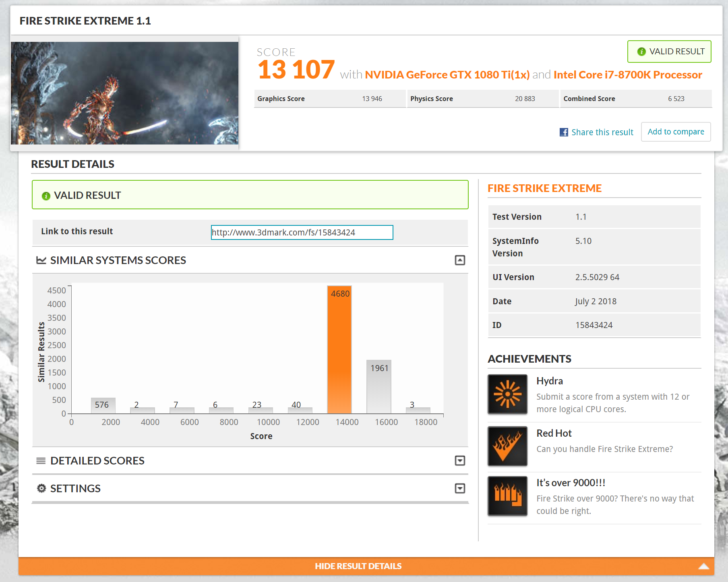
Task: Open the Intel Core i7-8700K Processor link
Action: click(x=628, y=74)
